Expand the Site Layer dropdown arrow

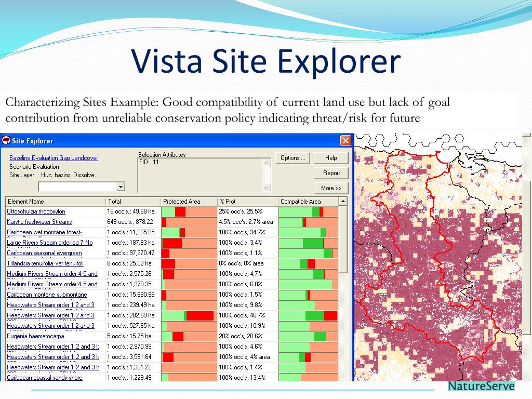coord(121,187)
